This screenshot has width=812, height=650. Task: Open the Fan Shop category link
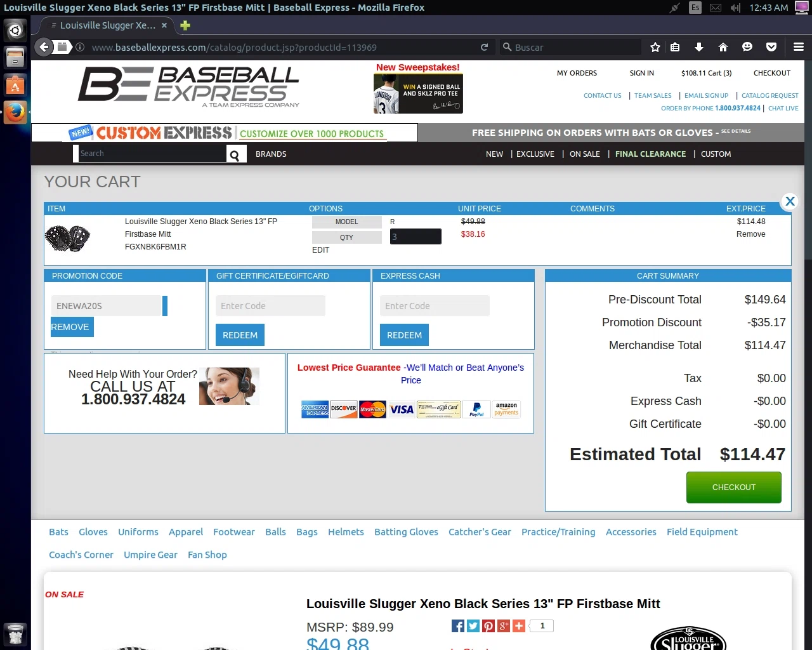click(x=207, y=555)
